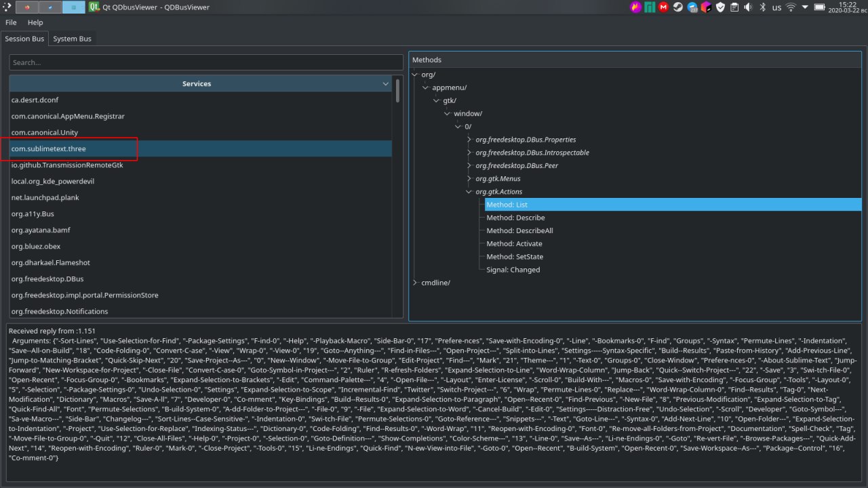The width and height of the screenshot is (868, 488).
Task: Open the volume speaker tray icon
Action: (x=748, y=7)
